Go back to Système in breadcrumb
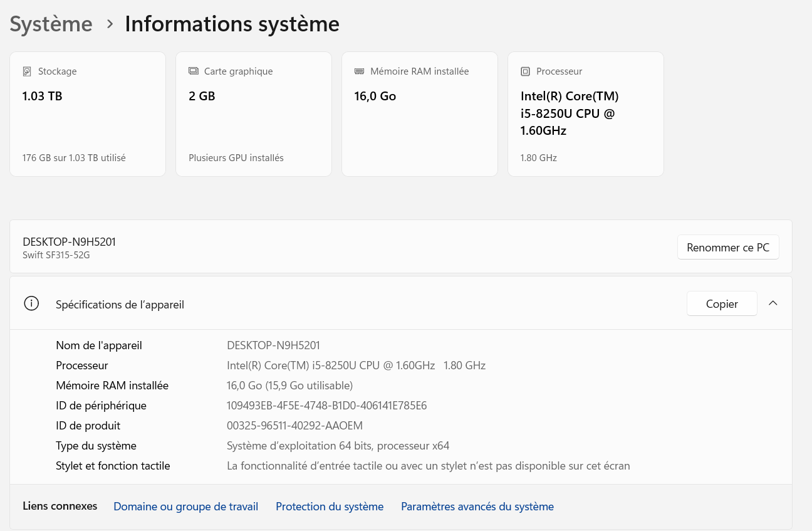 pyautogui.click(x=51, y=24)
